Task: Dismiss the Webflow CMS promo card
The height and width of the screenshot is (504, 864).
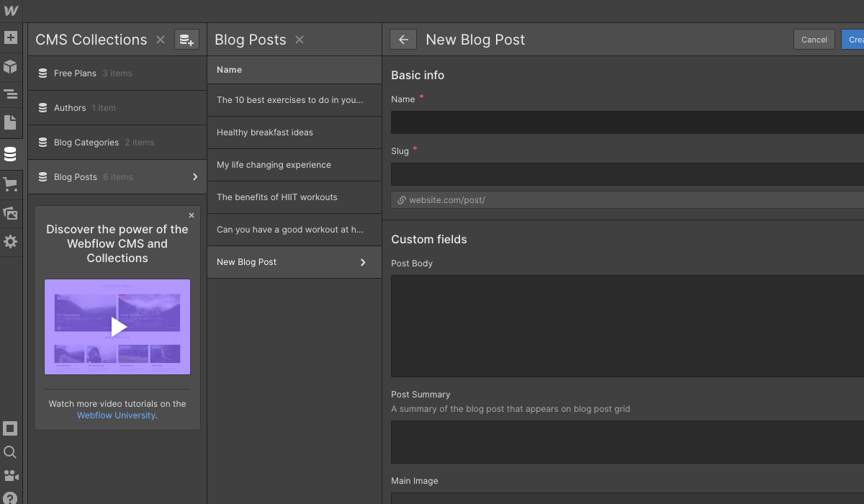Action: [x=192, y=215]
